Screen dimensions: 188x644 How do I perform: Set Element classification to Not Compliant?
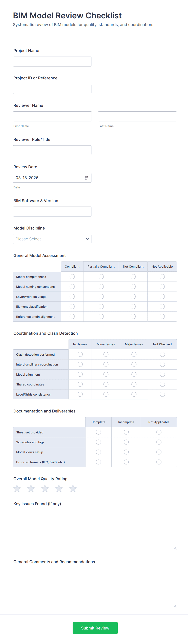(x=133, y=306)
